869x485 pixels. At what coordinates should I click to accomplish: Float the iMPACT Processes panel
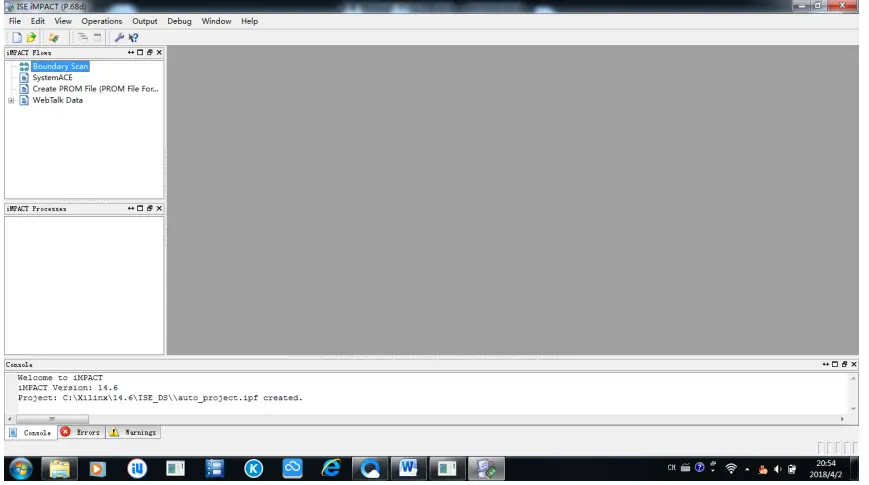[x=150, y=208]
